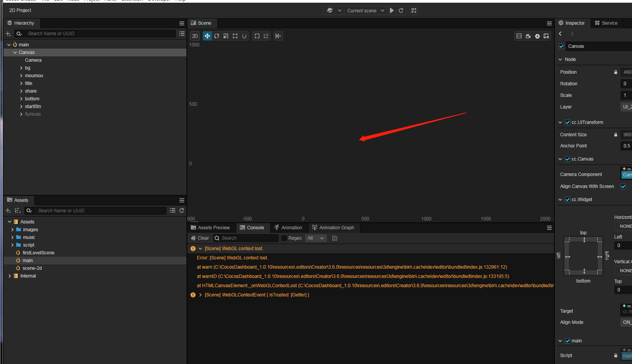632x364 pixels.
Task: Refresh the Assets panel
Action: (182, 210)
